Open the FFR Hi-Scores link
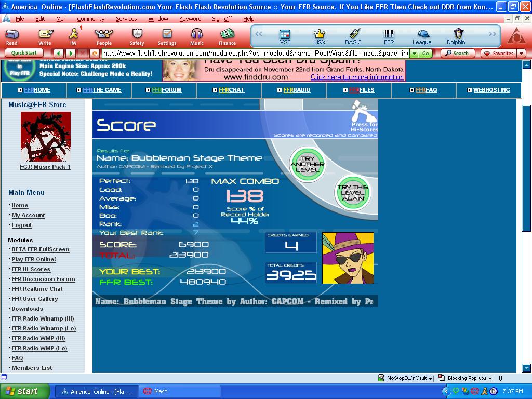532x399 pixels. click(31, 269)
